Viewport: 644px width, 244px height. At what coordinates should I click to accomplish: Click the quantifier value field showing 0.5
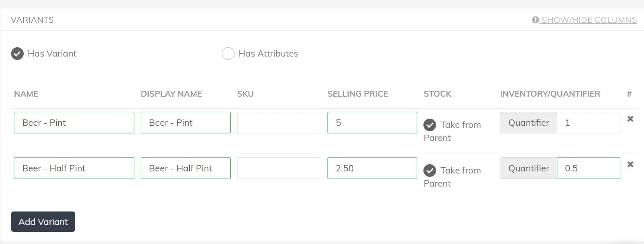point(588,168)
